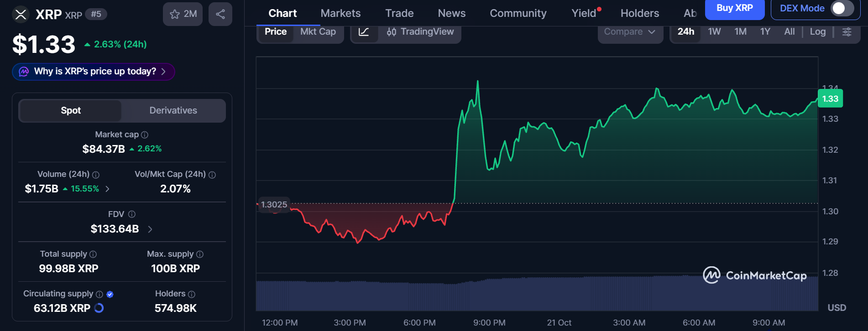Image resolution: width=868 pixels, height=331 pixels.
Task: Open the Compare dropdown
Action: tap(630, 32)
